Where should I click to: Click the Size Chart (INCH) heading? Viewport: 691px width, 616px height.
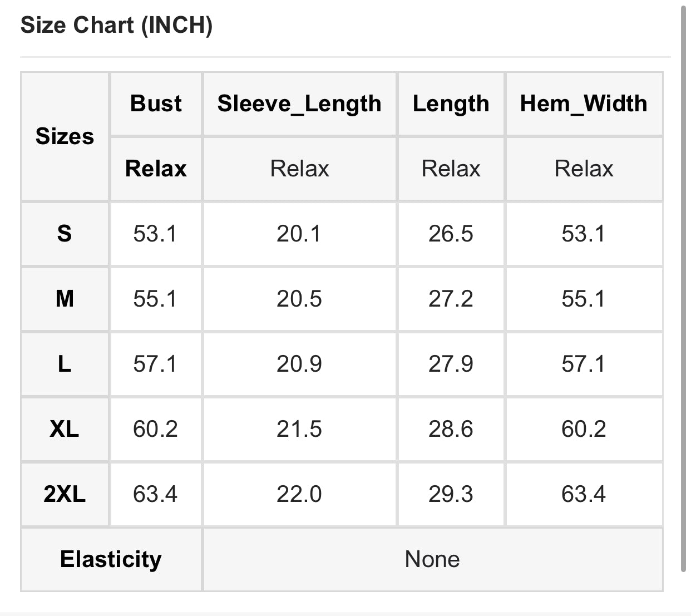click(x=116, y=26)
